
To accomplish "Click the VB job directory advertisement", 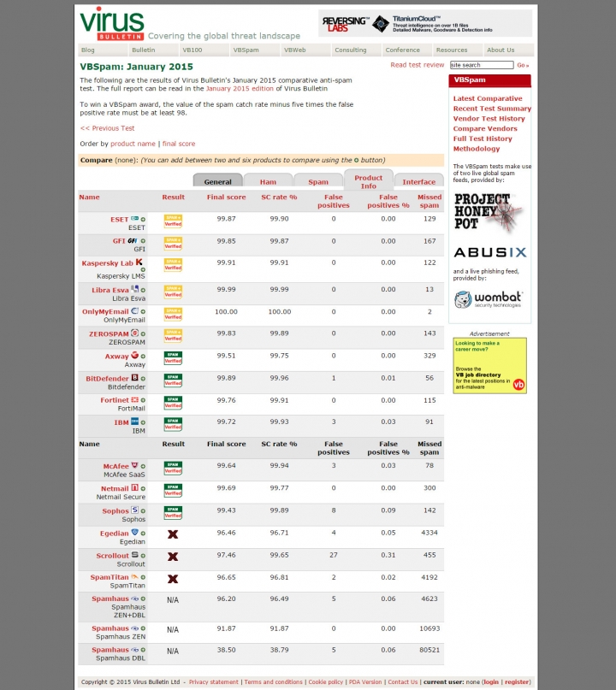I will click(x=489, y=365).
